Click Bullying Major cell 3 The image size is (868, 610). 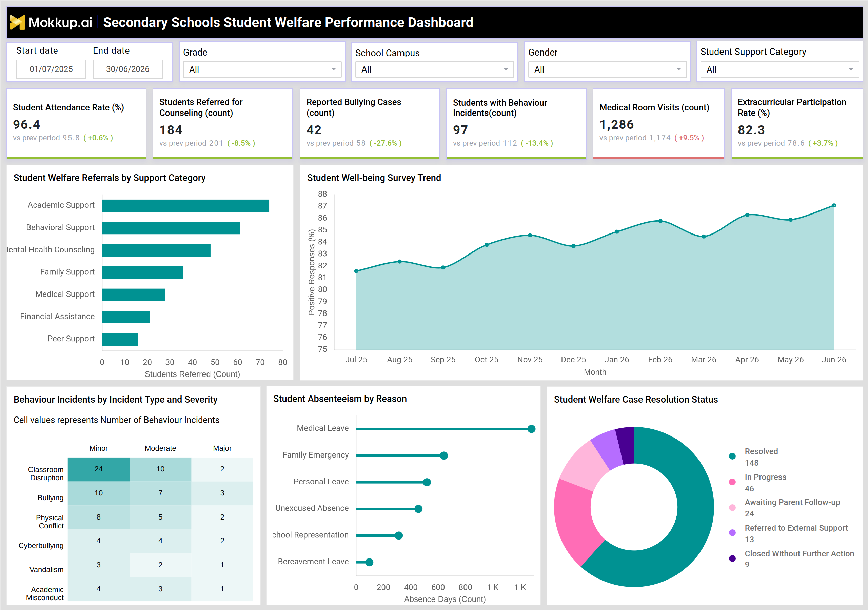click(x=222, y=493)
